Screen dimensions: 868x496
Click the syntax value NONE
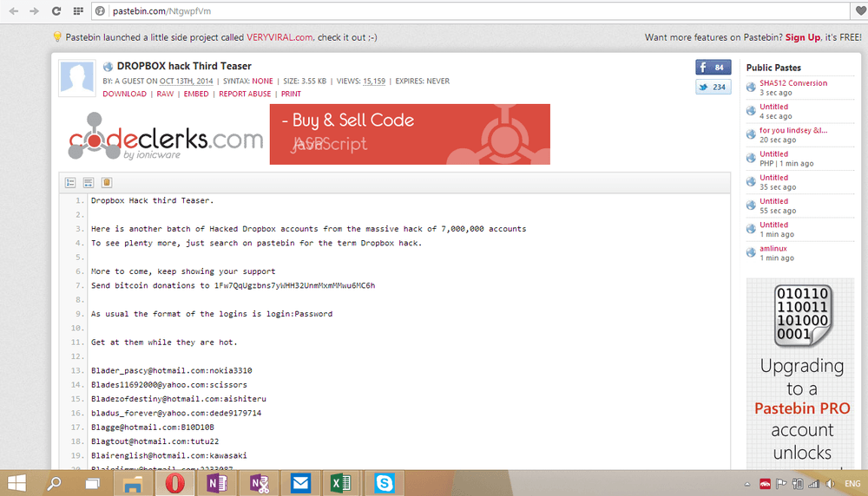coord(262,82)
